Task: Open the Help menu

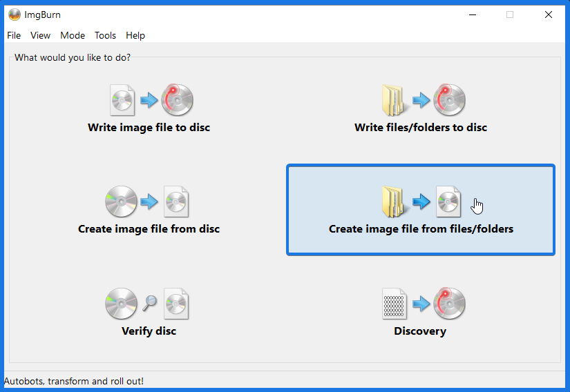Action: click(x=135, y=36)
